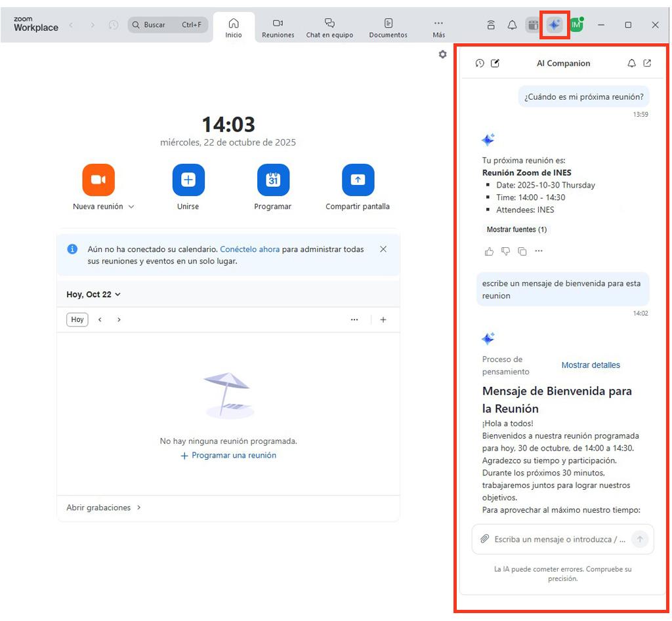Click the 'Proceso de pensamiento' label
Screen dimensions: 672x621
click(506, 365)
